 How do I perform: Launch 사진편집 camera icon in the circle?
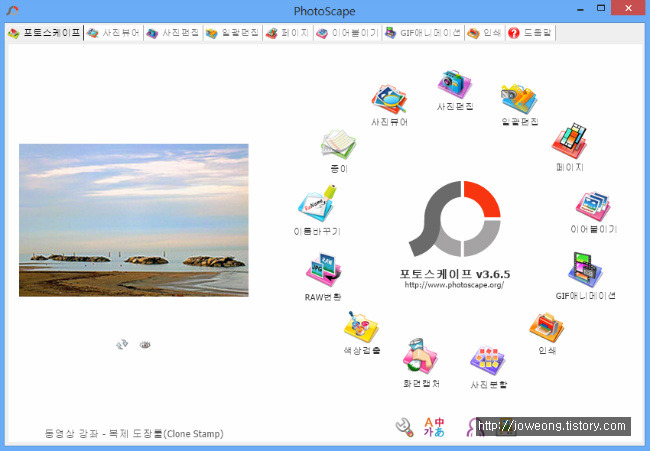(x=455, y=84)
